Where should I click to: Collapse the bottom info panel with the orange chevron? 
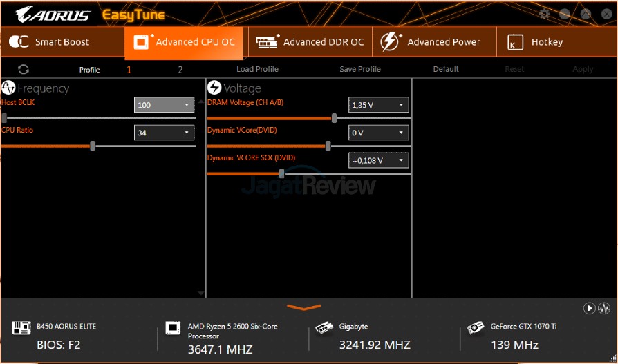tap(304, 307)
